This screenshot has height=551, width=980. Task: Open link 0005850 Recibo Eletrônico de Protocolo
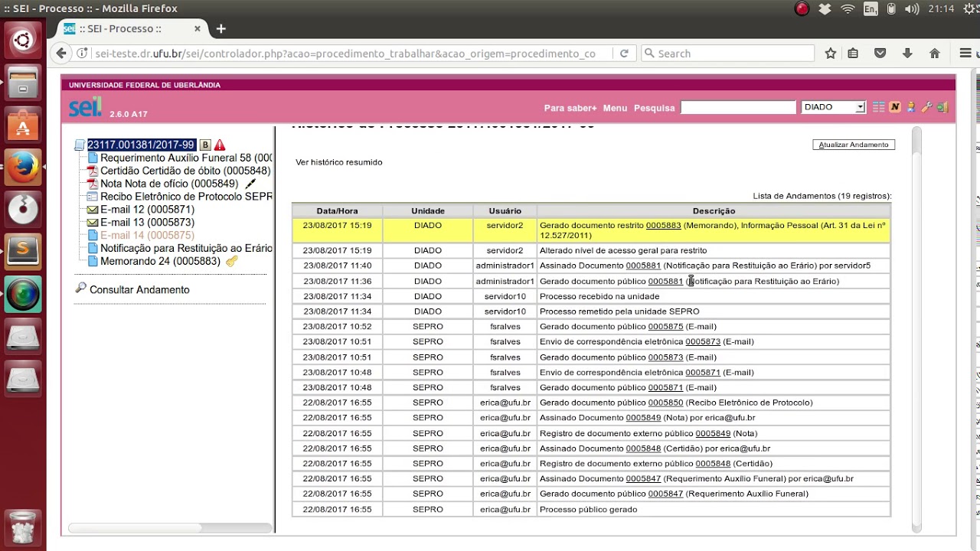click(665, 403)
